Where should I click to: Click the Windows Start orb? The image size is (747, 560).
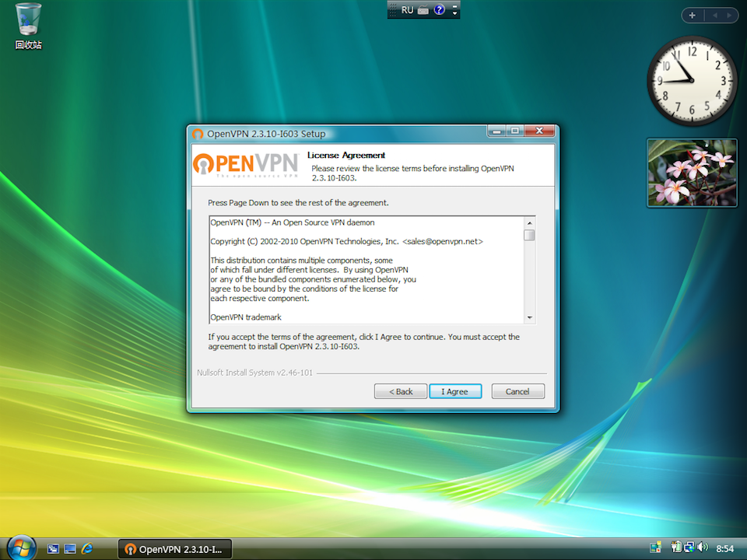[x=21, y=548]
